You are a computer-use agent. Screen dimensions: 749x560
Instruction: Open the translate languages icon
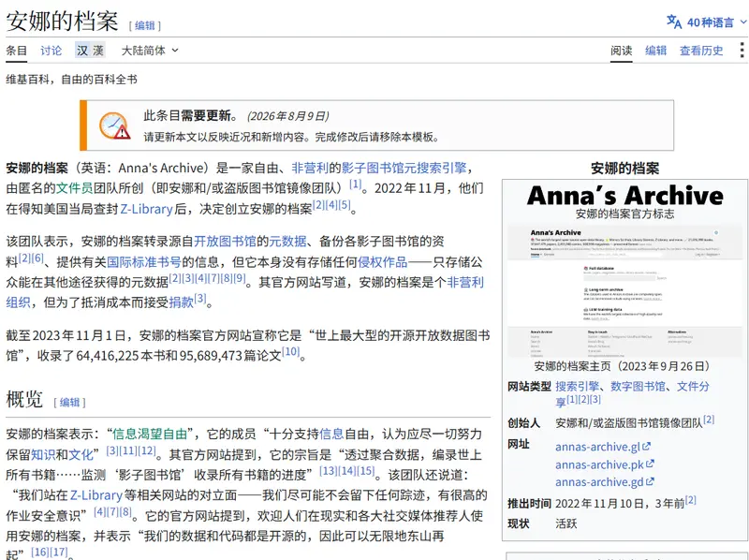tap(674, 22)
